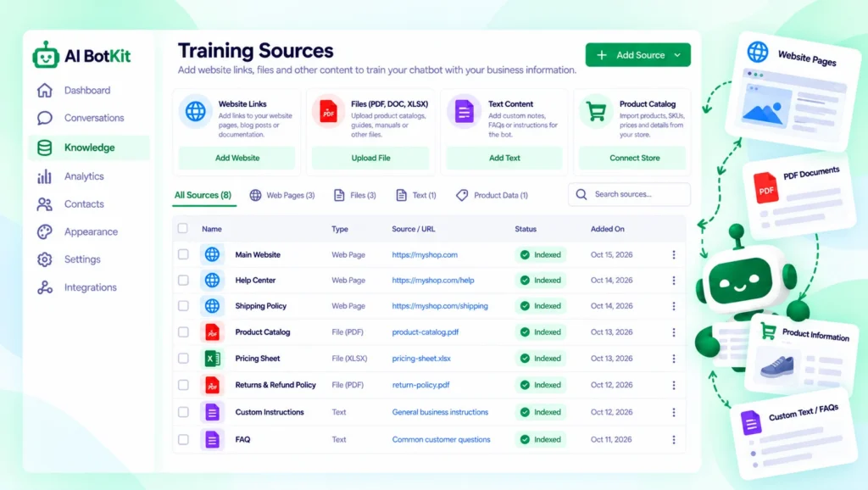Open the https://myshop.com/shipping link
Image resolution: width=868 pixels, height=490 pixels.
(x=440, y=306)
